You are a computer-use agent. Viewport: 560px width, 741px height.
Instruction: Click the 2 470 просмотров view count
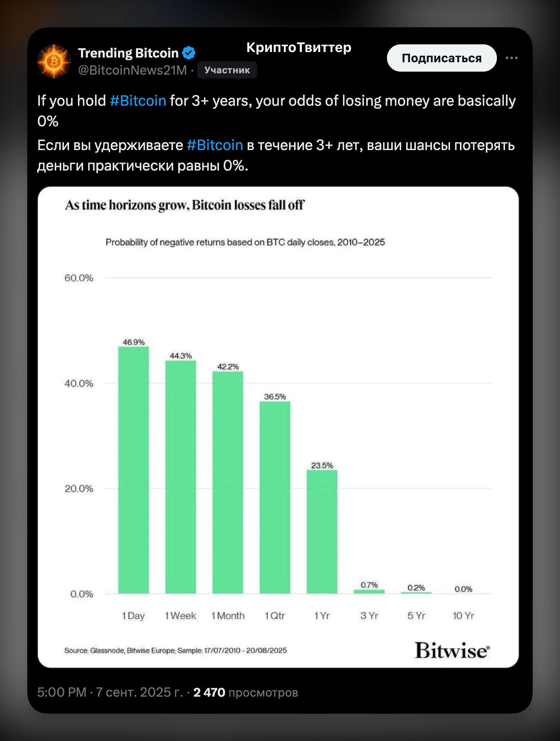coord(245,692)
